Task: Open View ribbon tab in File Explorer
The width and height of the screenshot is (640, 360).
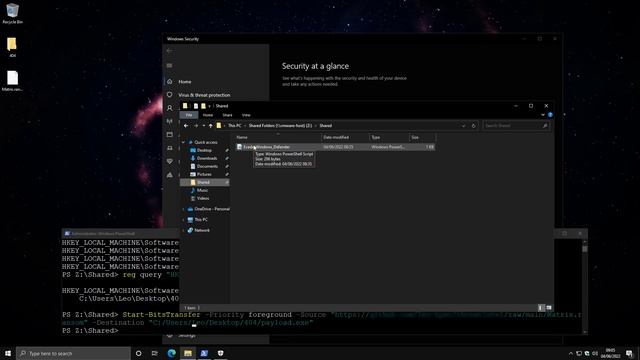Action: click(246, 115)
